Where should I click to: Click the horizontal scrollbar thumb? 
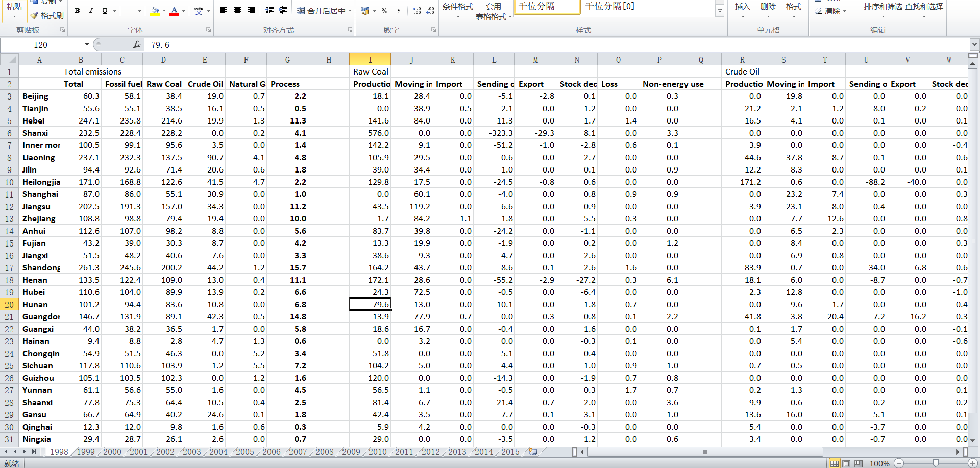click(x=705, y=452)
